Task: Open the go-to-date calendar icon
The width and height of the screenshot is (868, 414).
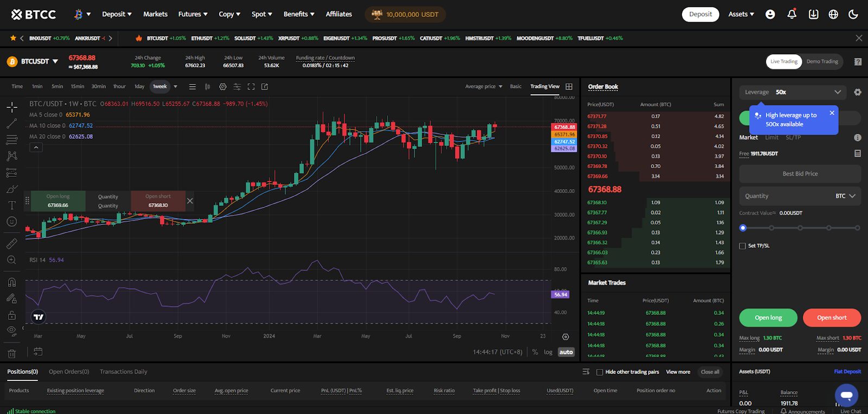Action: [38, 352]
